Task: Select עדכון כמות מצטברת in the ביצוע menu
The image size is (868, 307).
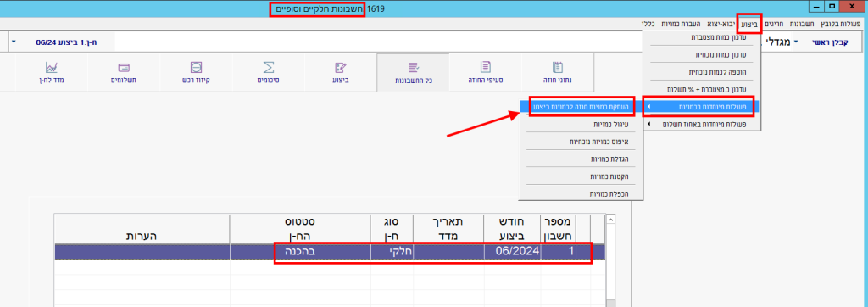Action: click(x=702, y=37)
